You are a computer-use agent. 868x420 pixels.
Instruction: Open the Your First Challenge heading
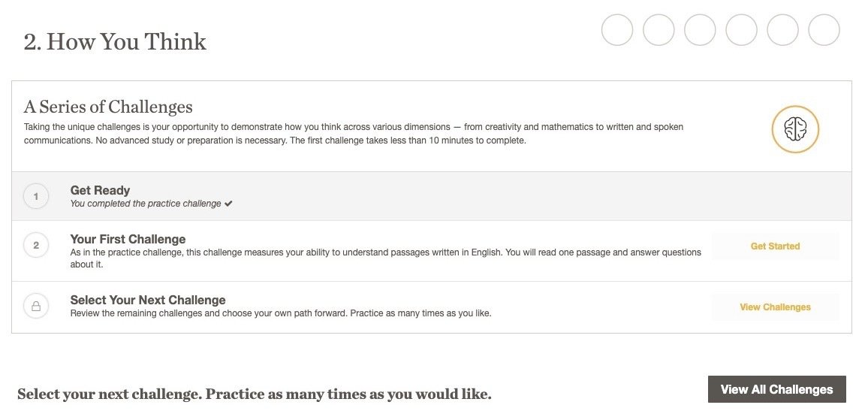click(x=128, y=240)
